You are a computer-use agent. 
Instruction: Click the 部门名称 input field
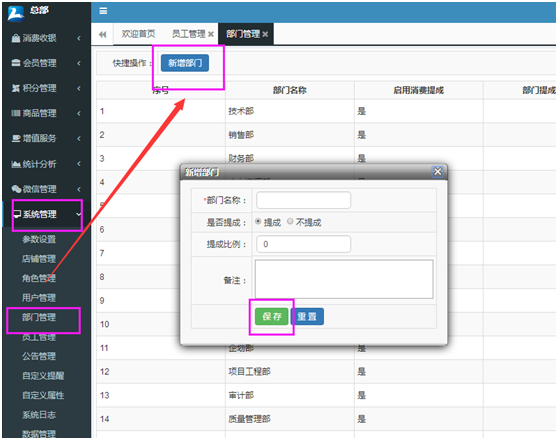303,200
